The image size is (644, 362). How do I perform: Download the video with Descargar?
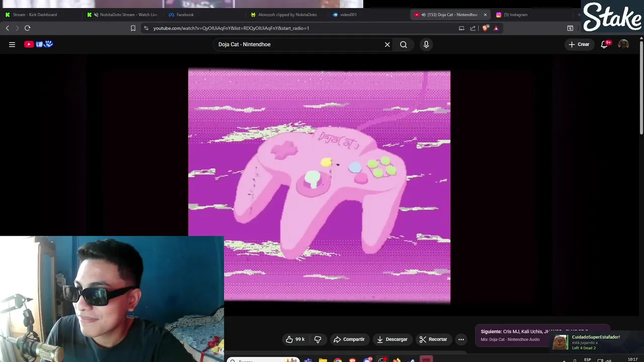pos(392,339)
